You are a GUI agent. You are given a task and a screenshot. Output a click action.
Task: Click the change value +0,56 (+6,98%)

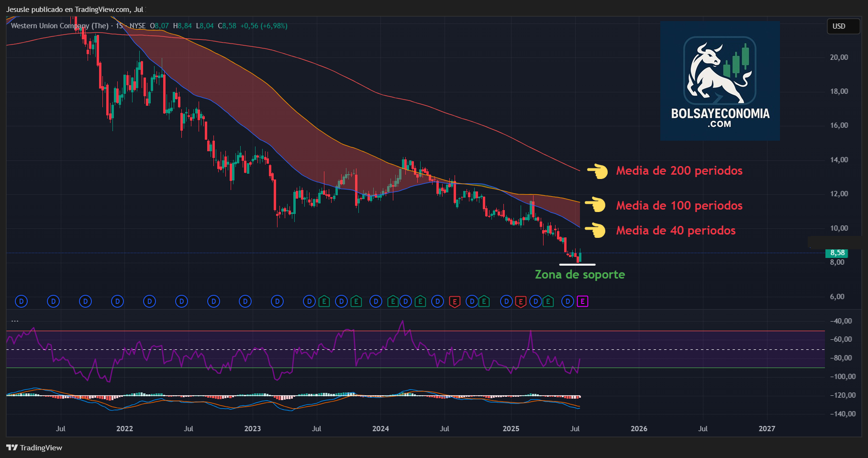coord(264,26)
